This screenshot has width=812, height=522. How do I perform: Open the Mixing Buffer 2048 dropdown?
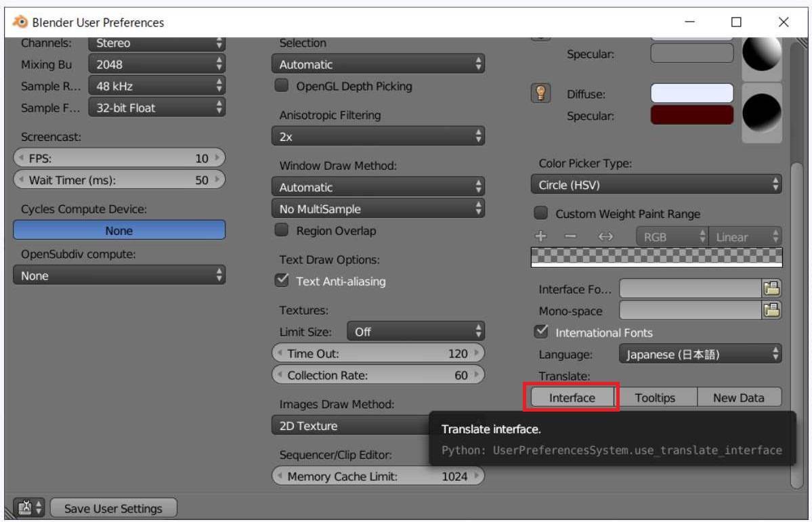(x=157, y=64)
